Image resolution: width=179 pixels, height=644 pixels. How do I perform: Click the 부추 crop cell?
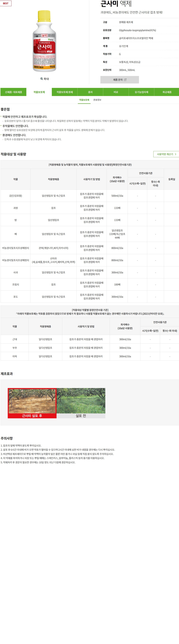pos(15,348)
